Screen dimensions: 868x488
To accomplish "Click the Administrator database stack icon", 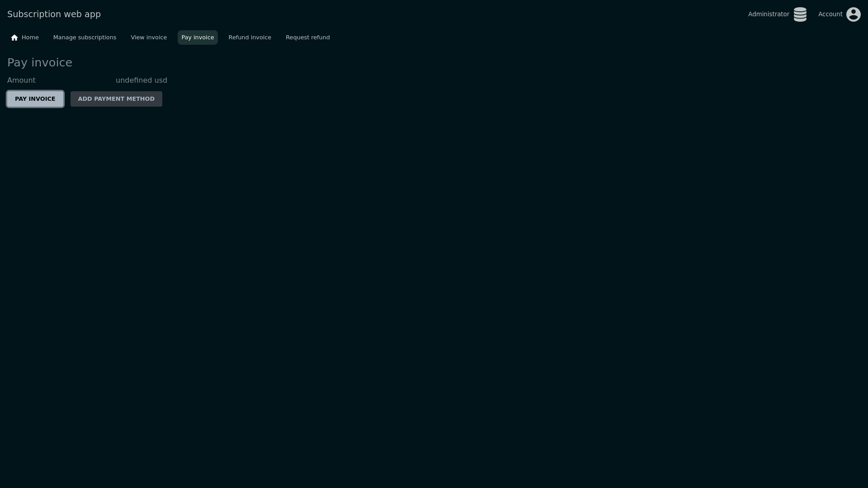I will pos(800,14).
